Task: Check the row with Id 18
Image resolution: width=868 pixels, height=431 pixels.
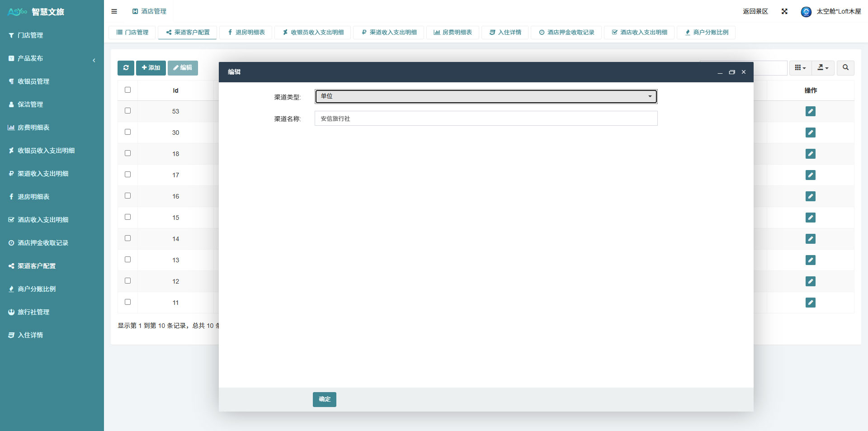Action: coord(127,153)
